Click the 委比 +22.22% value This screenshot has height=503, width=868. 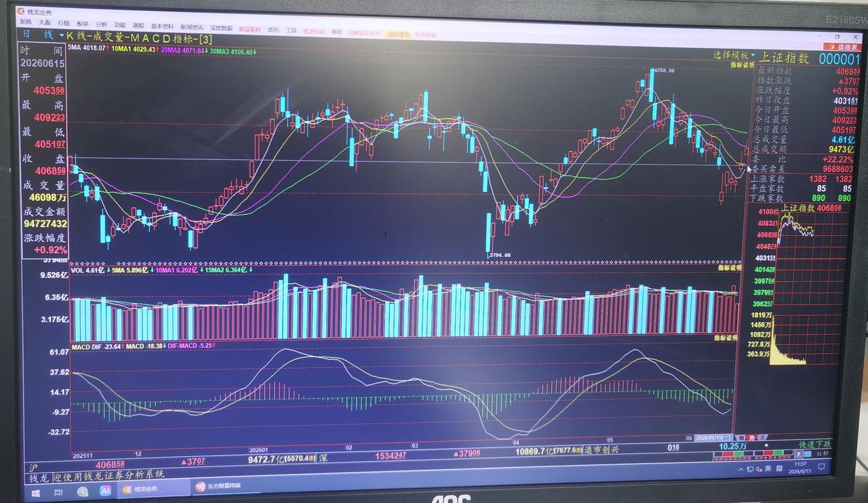point(837,159)
